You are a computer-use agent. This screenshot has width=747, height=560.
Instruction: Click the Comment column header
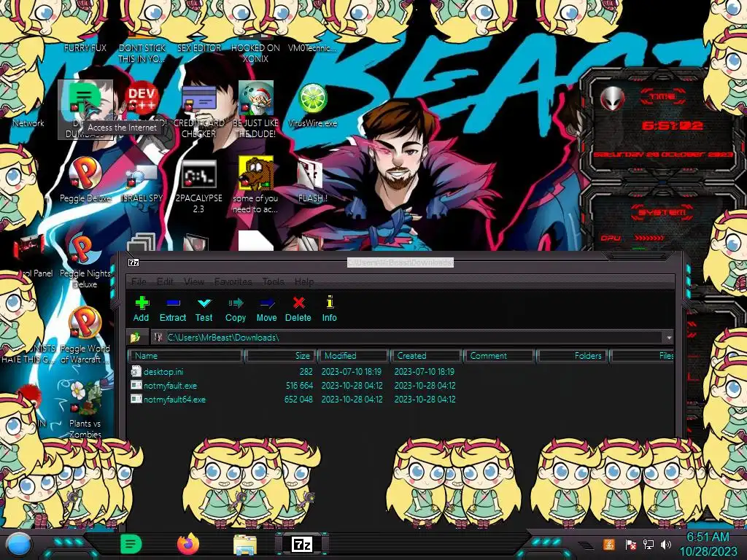pos(499,356)
